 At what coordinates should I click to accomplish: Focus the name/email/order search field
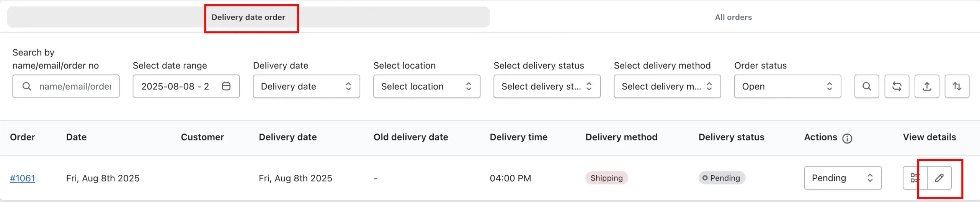[66, 86]
